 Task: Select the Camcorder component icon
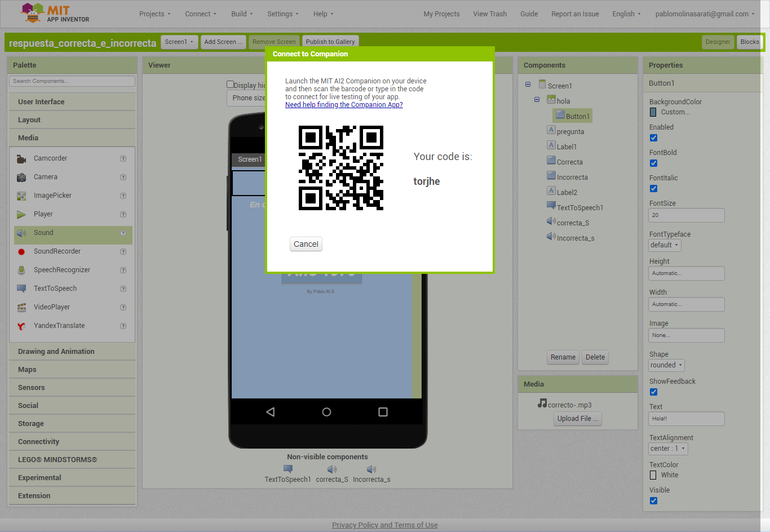tap(21, 159)
